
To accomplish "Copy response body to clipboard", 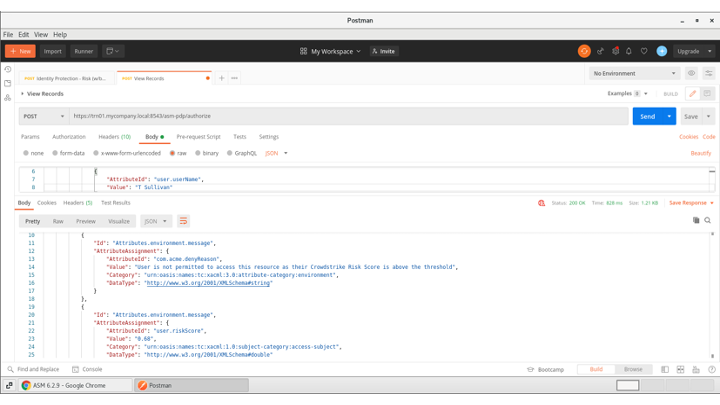I will click(696, 221).
